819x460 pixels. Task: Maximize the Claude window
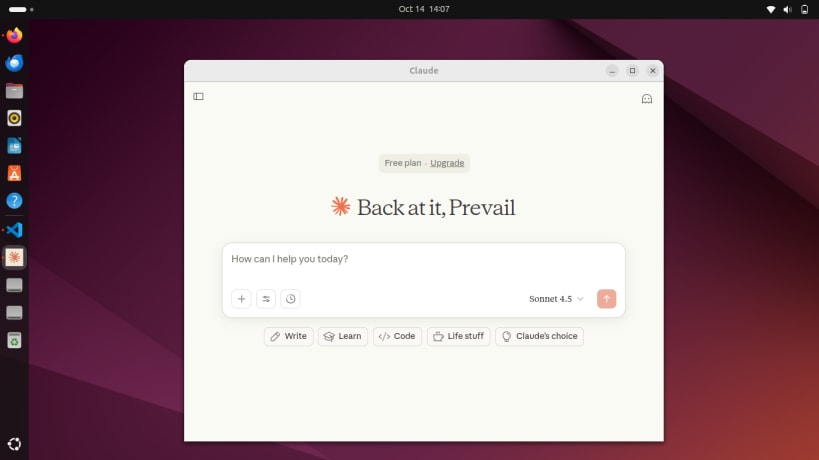pos(633,70)
